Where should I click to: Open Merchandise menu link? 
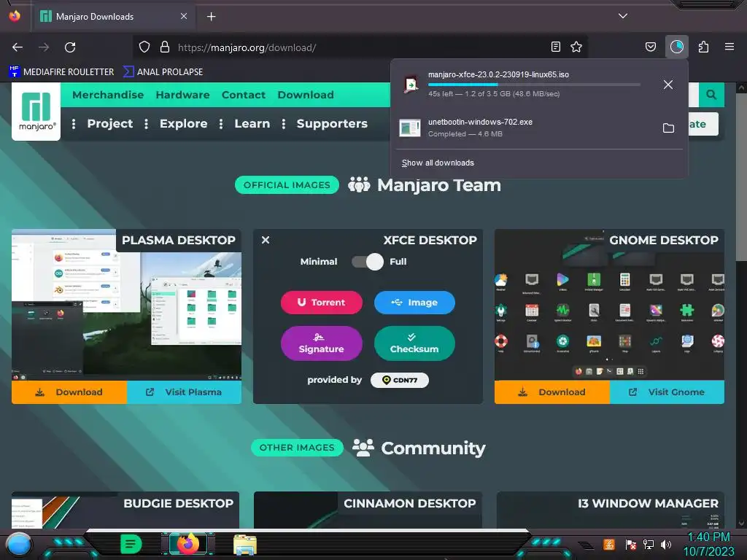108,95
